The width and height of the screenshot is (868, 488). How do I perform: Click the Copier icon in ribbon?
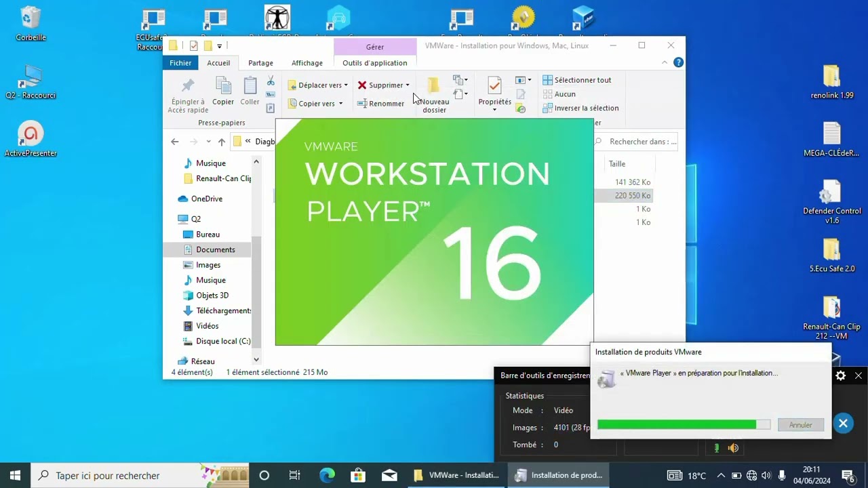pyautogui.click(x=223, y=85)
